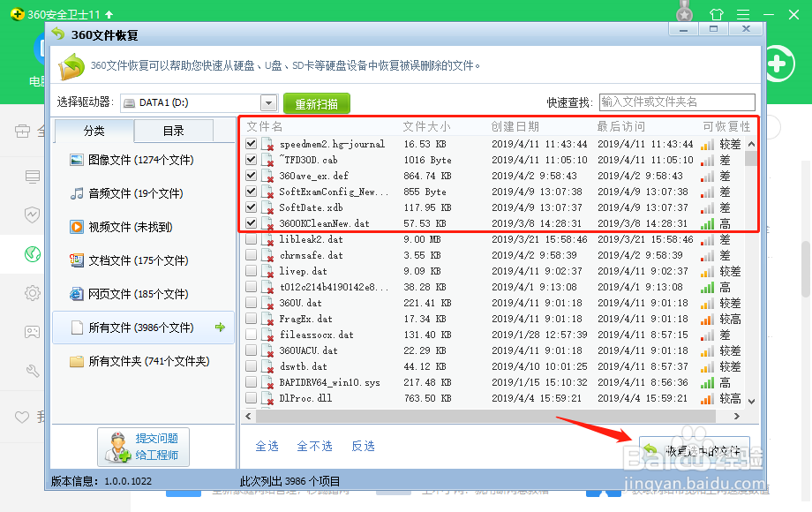Click the medal icon in main title bar
The image size is (812, 512).
point(685,11)
